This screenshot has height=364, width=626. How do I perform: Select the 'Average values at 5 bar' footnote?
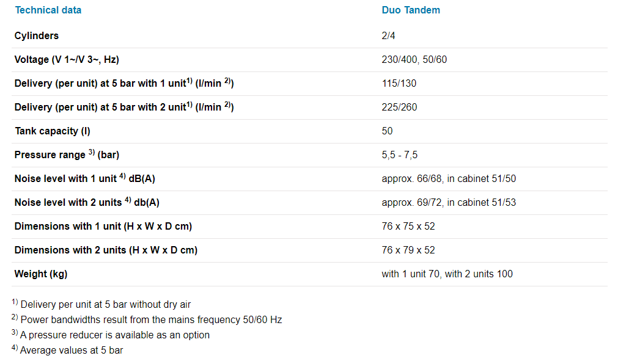[71, 351]
